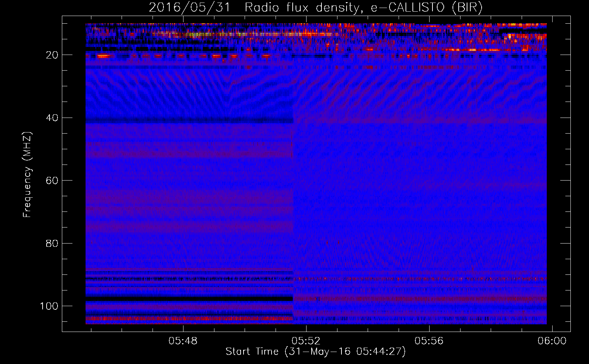Click the plot title 'Radio flux density, e-CALLISTO (BIR)'
Image resolution: width=589 pixels, height=364 pixels.
pos(363,8)
